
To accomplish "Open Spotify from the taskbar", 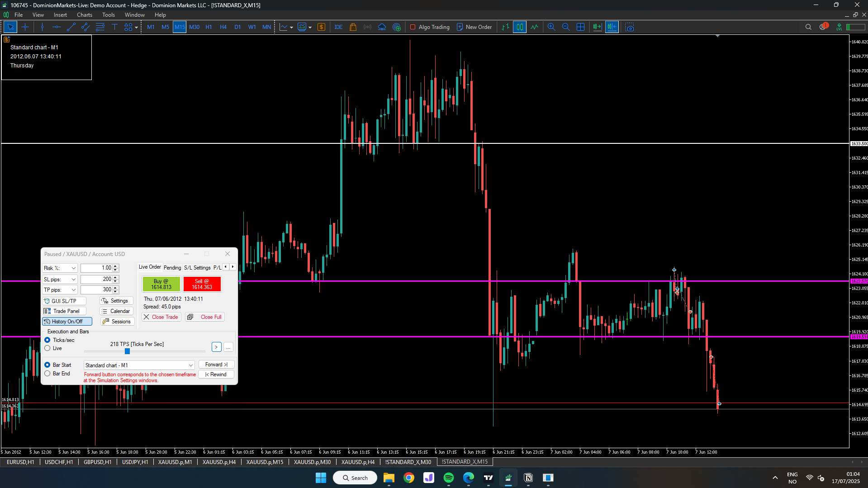I will 449,478.
